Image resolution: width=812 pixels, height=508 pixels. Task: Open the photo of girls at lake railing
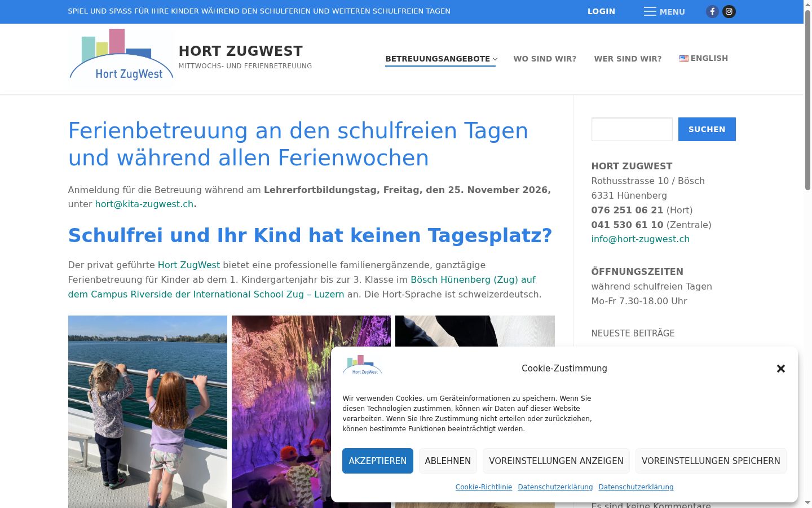click(x=148, y=411)
